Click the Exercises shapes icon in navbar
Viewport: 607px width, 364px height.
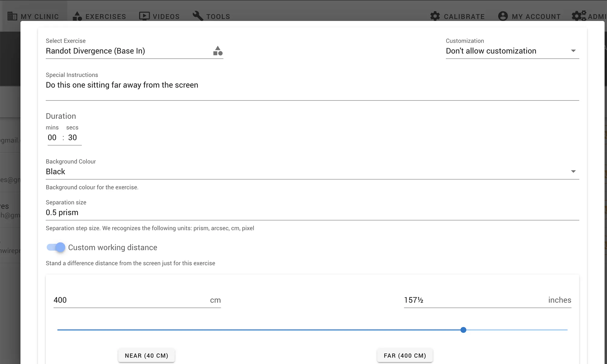77,16
